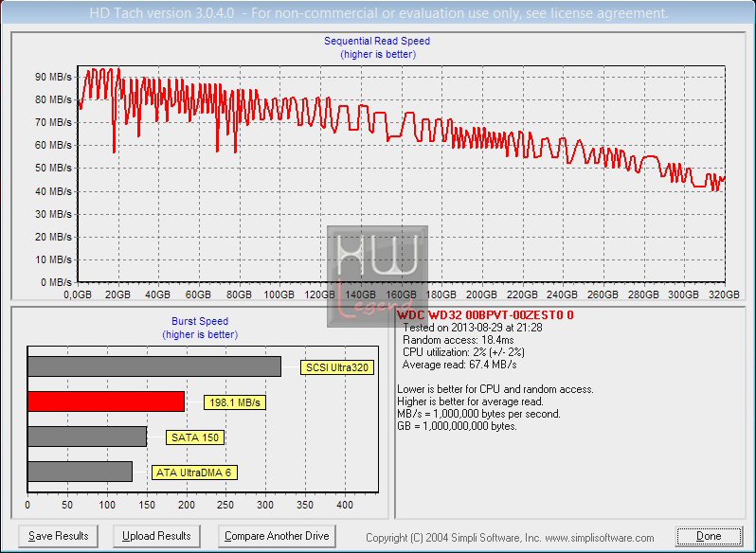The height and width of the screenshot is (553, 756).
Task: Click the ATA UltraDMA 6 gray bar
Action: pyautogui.click(x=80, y=472)
